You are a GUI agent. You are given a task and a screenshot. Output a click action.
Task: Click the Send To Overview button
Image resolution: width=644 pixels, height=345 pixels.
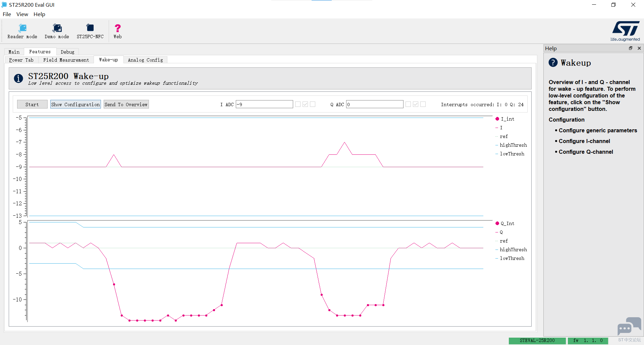(126, 105)
